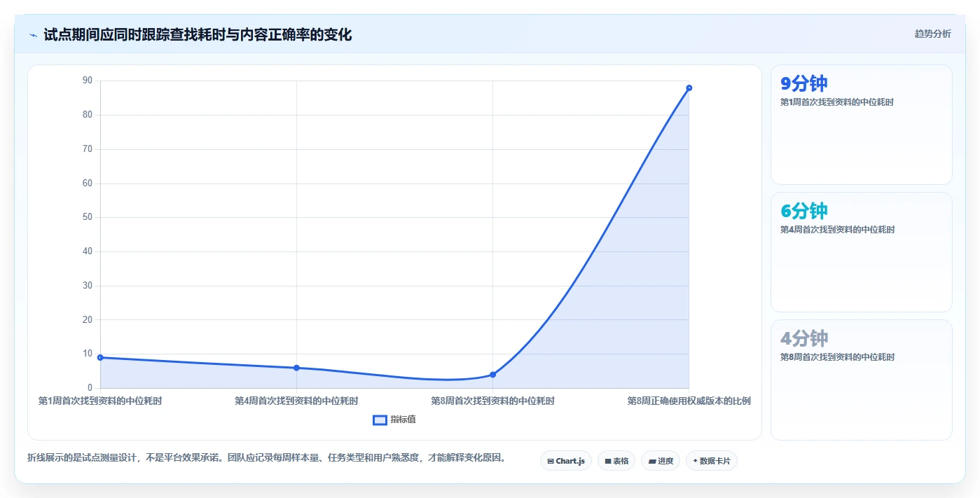Viewport: 980px width, 498px height.
Task: Click the data point at value 9
Action: (100, 358)
